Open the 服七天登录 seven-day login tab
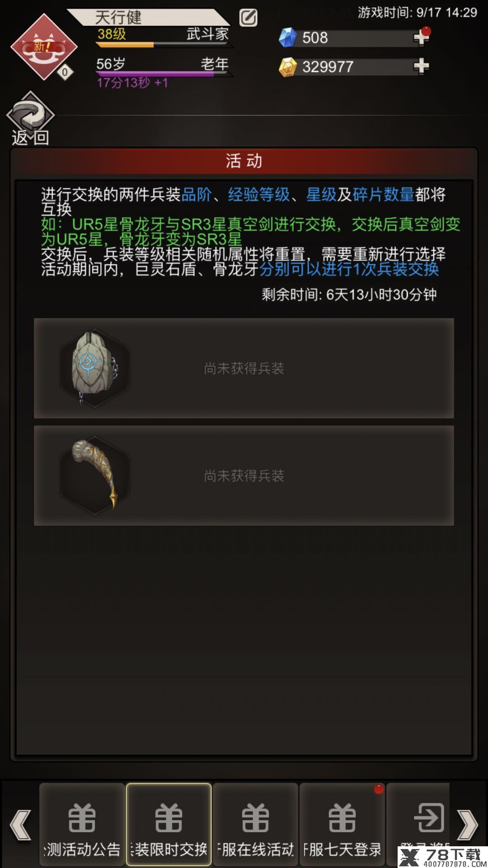The height and width of the screenshot is (868, 488). (342, 824)
